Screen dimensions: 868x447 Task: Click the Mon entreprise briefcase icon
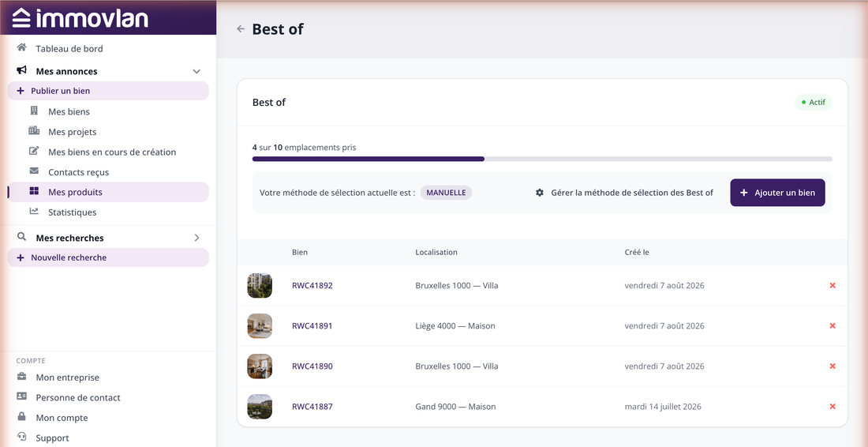22,378
